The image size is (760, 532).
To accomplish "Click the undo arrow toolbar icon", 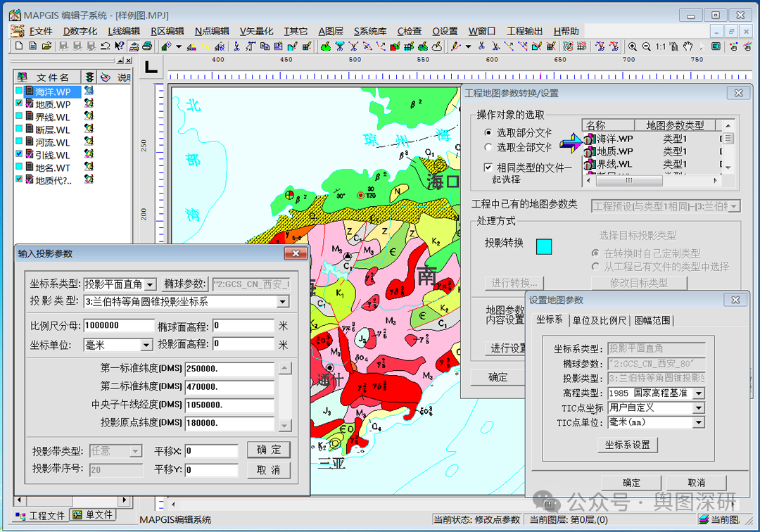I will click(x=105, y=46).
